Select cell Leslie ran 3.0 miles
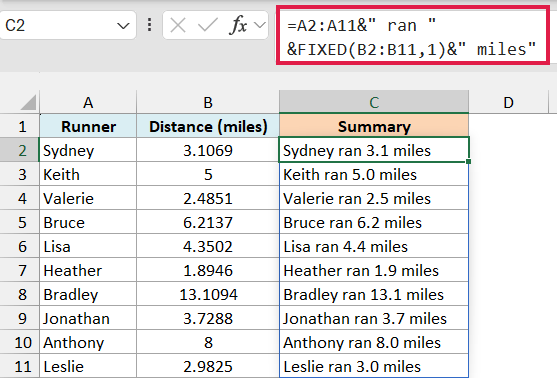Image resolution: width=557 pixels, height=378 pixels. pos(374,366)
